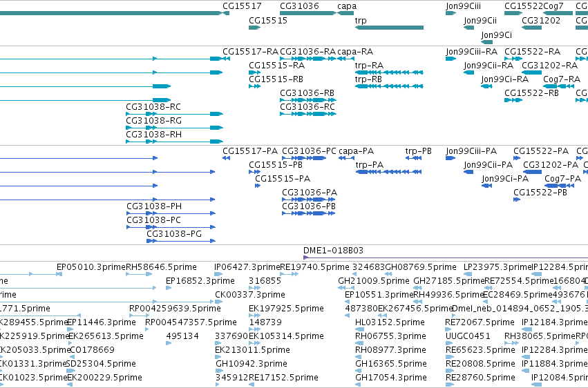This screenshot has height=388, width=588.
Task: Select the Jon99Ciii gene label
Action: (464, 6)
